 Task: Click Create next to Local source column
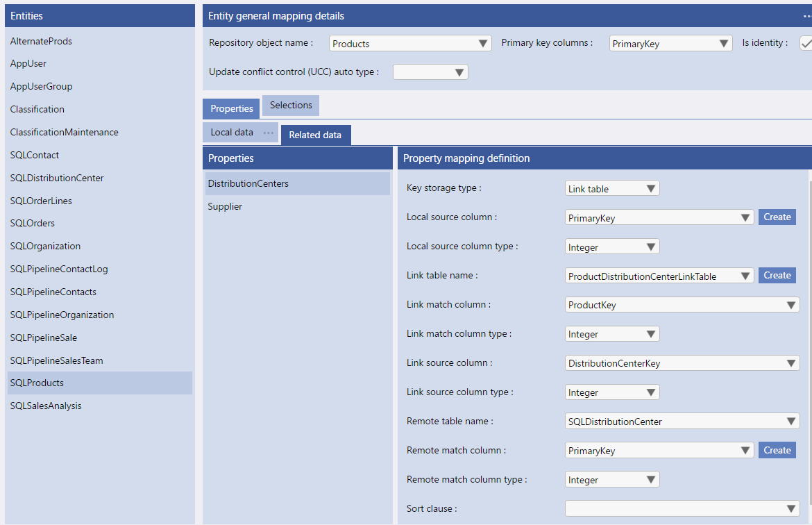click(777, 217)
